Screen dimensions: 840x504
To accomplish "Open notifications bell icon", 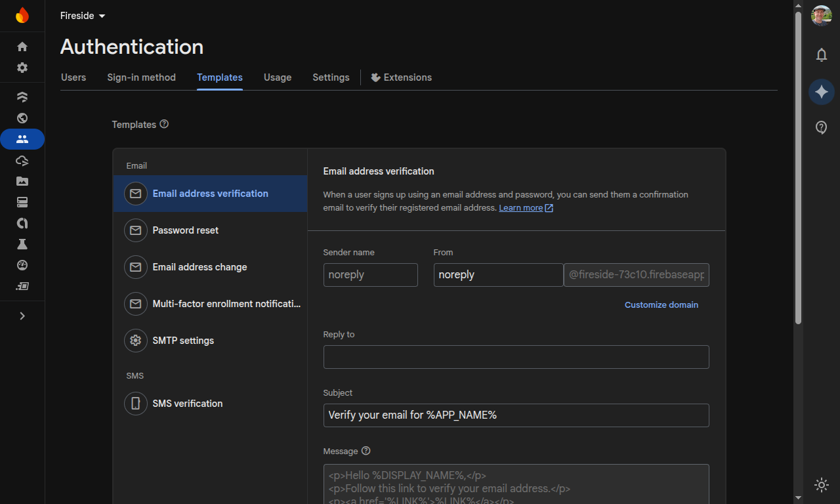I will [x=821, y=55].
